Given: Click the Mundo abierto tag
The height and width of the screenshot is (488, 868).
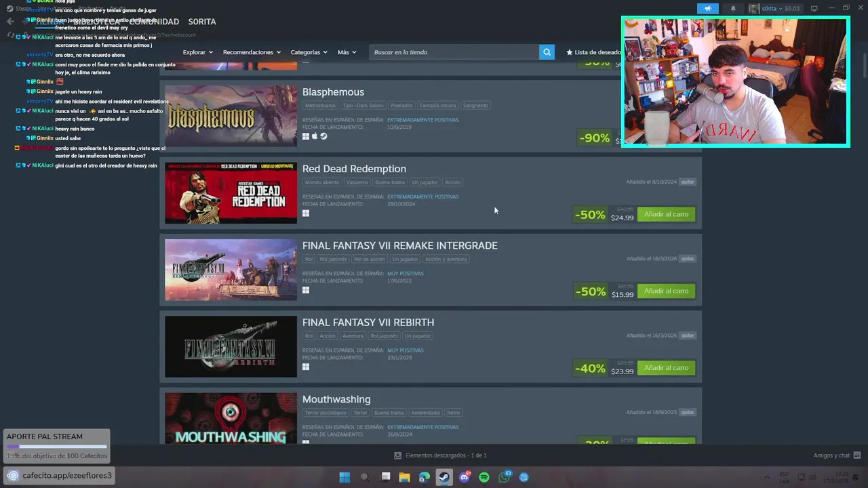Looking at the screenshot, I should pos(322,182).
